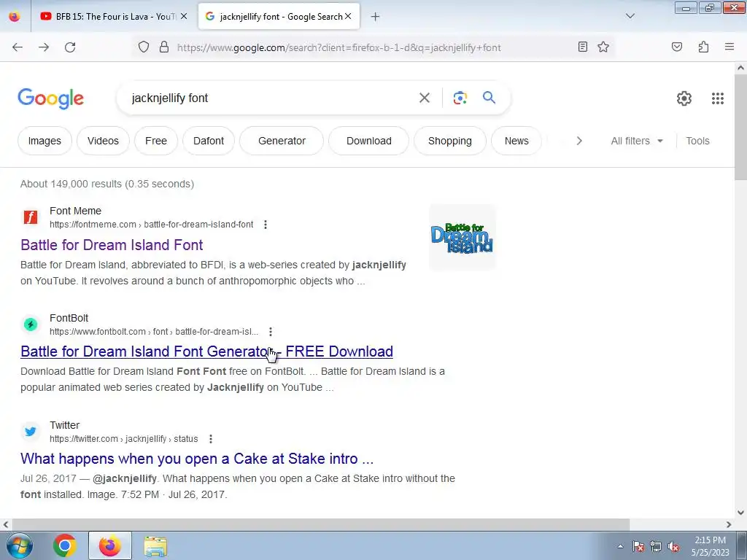The width and height of the screenshot is (747, 560).
Task: Apply the Generator filter chip
Action: (282, 141)
